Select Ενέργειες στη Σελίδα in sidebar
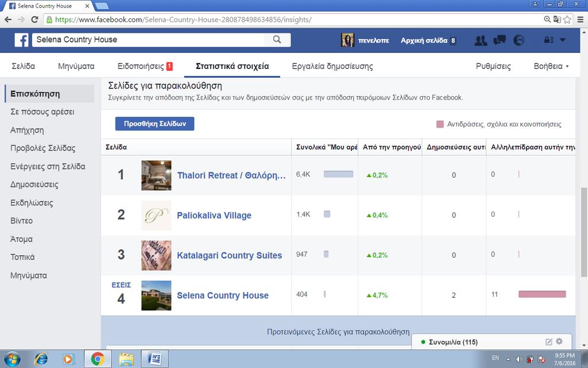Screen dimensions: 588x368 (48, 166)
